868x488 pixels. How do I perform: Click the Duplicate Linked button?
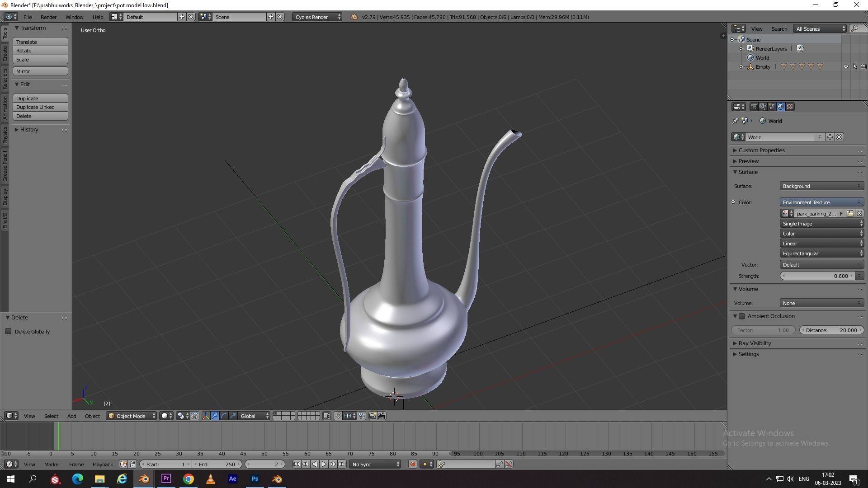pos(40,107)
